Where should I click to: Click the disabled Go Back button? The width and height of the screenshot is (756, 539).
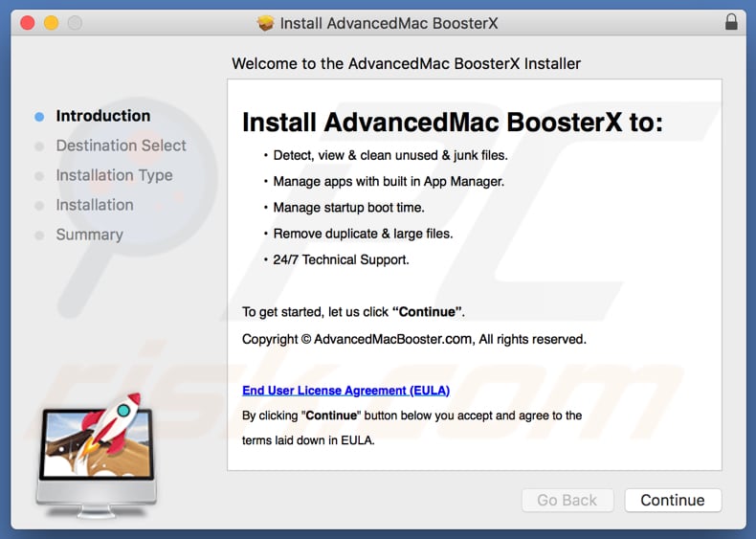tap(567, 500)
